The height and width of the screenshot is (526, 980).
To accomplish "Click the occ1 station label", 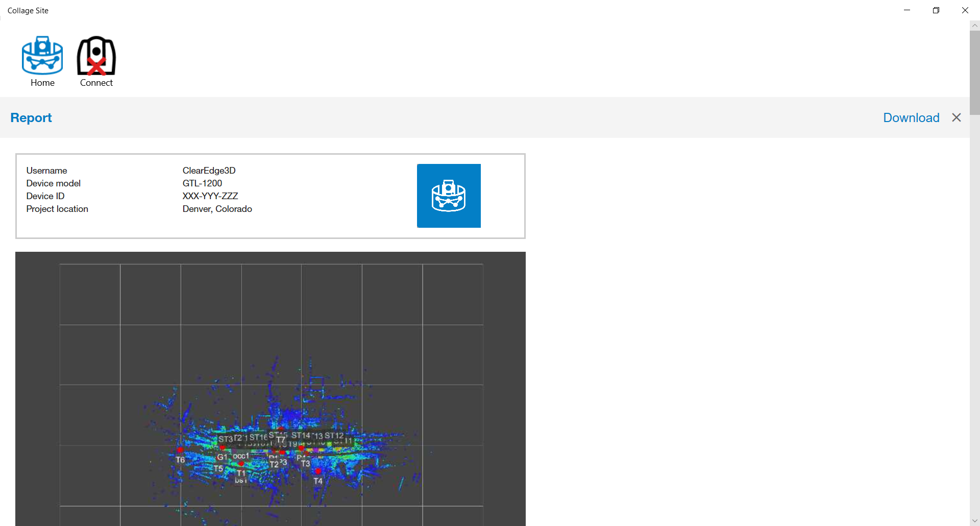I will pyautogui.click(x=241, y=456).
